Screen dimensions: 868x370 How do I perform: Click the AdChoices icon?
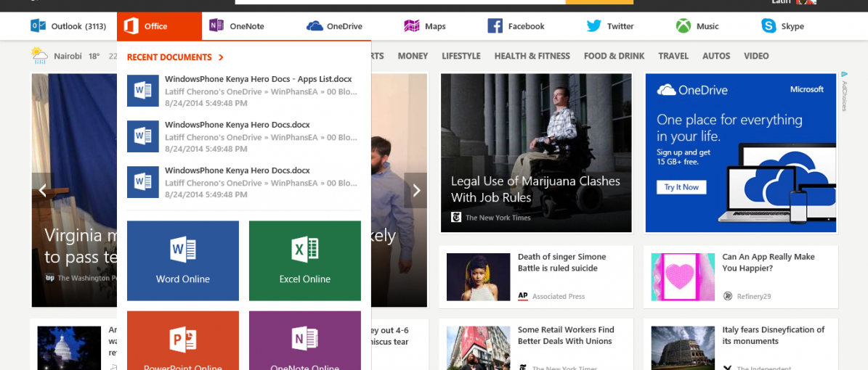(x=844, y=74)
